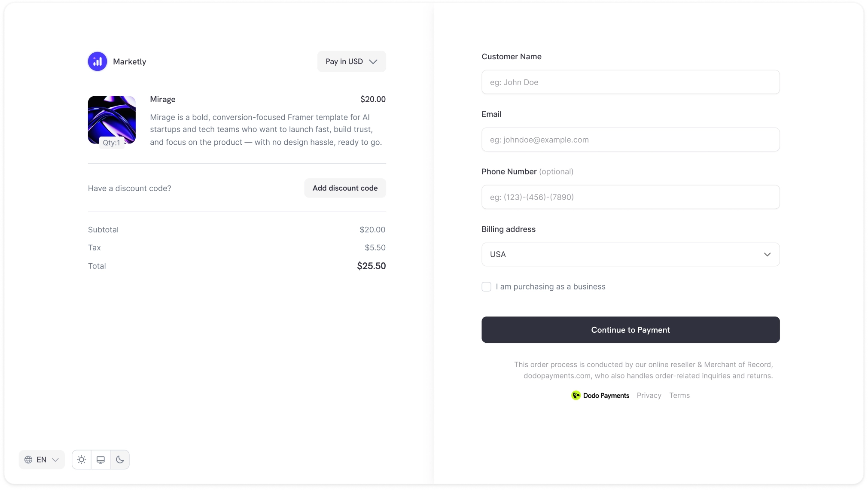Select the system theme monitor icon
The width and height of the screenshot is (868, 490).
101,459
